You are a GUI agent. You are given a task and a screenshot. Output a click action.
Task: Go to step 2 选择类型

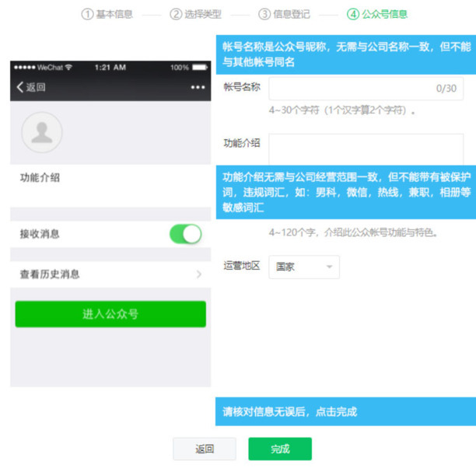[x=197, y=14]
